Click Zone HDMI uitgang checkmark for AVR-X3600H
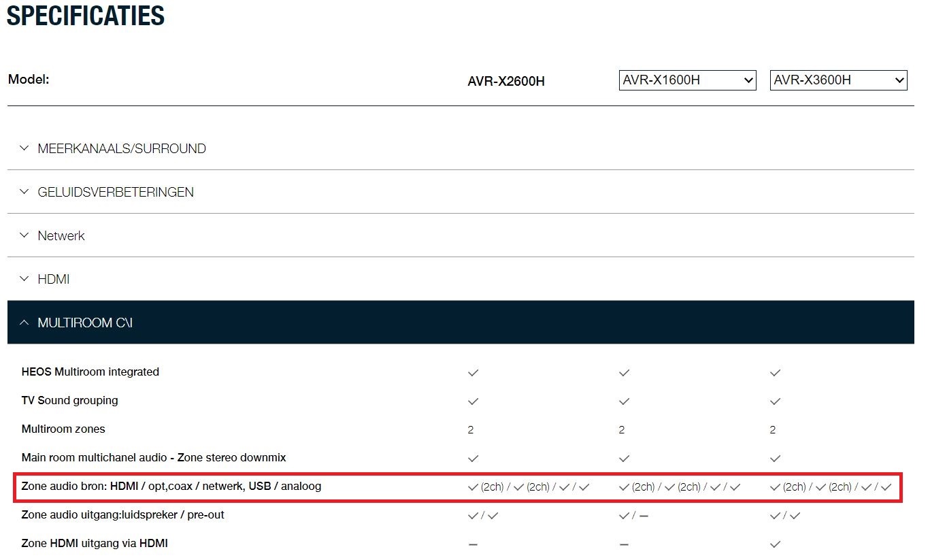The height and width of the screenshot is (560, 930). (x=776, y=544)
